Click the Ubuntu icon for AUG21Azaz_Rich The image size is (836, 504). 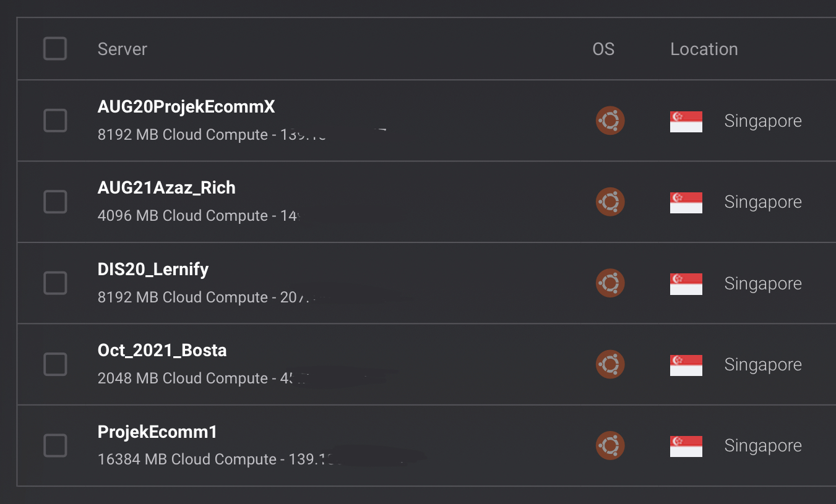pos(610,202)
